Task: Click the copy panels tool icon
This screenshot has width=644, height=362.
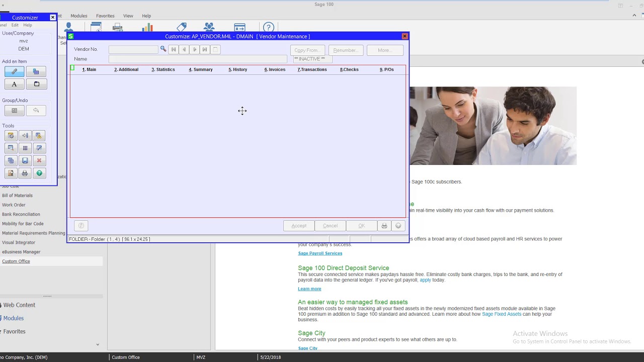Action: [11, 161]
